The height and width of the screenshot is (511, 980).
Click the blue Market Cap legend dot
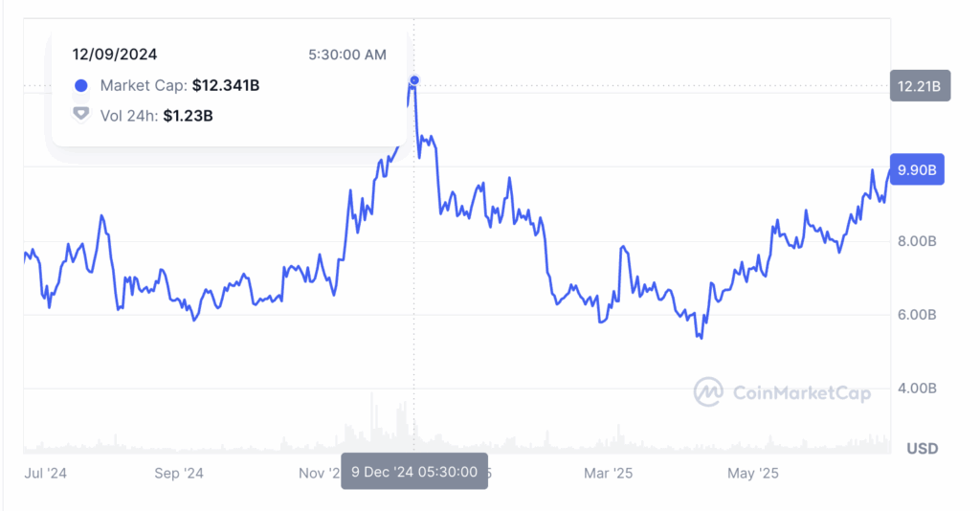coord(80,85)
